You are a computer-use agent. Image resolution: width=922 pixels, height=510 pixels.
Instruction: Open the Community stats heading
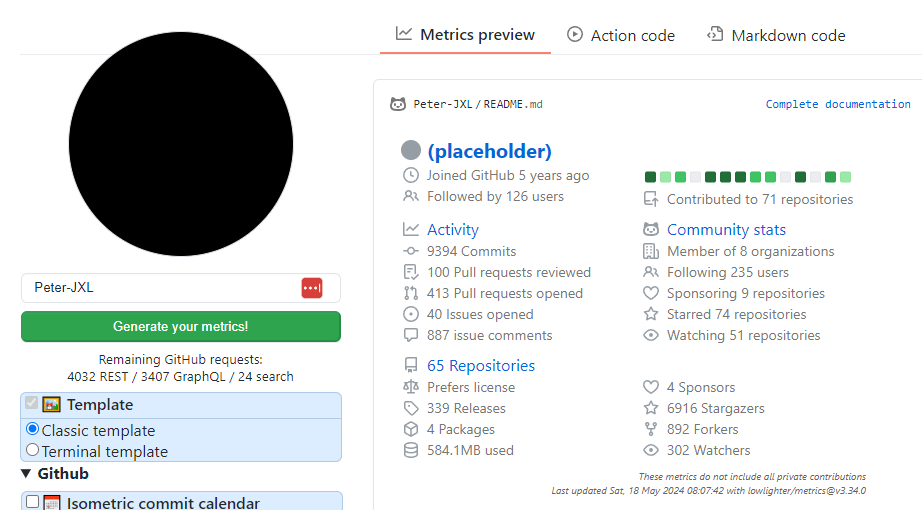coord(726,229)
